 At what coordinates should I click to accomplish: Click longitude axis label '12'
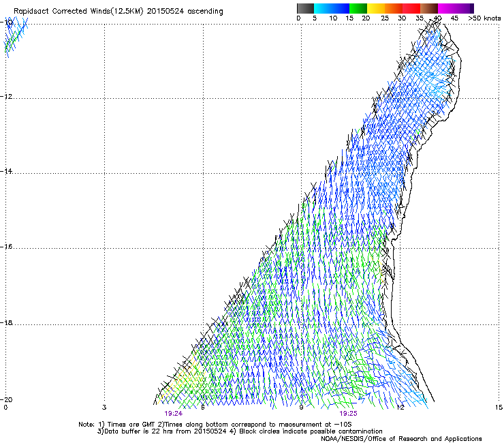click(400, 408)
